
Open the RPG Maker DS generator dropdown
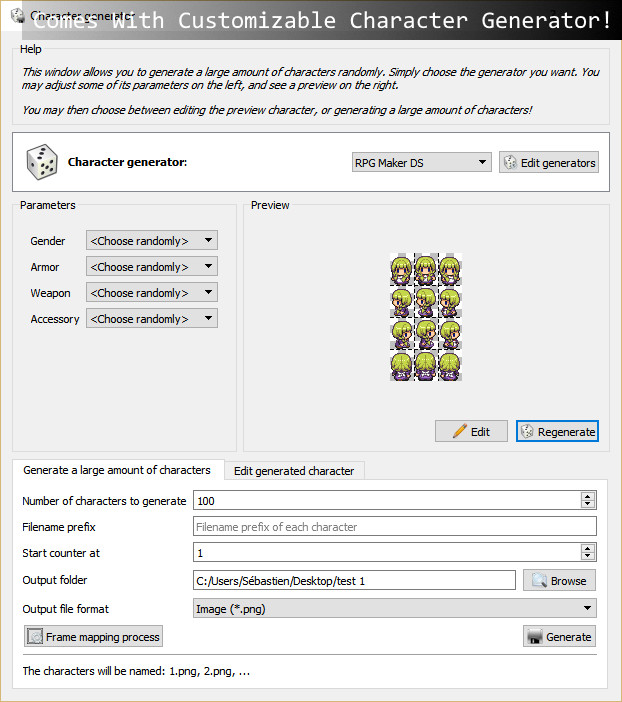click(421, 162)
